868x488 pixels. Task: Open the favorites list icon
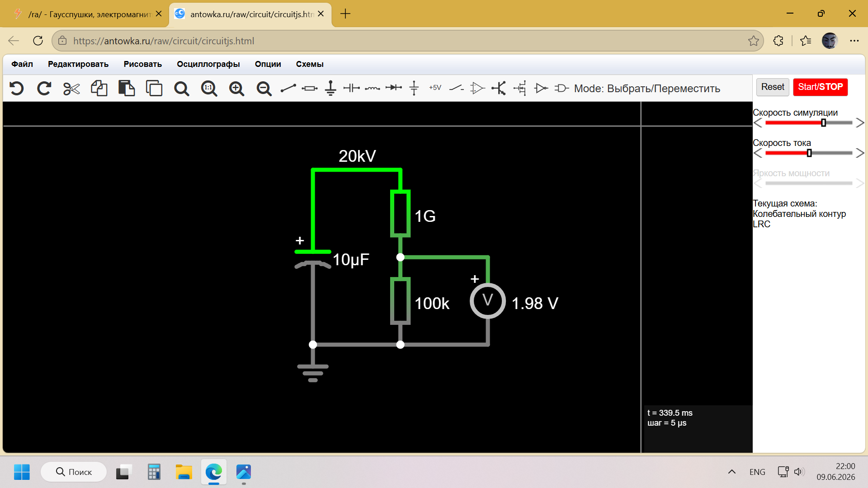pyautogui.click(x=806, y=41)
